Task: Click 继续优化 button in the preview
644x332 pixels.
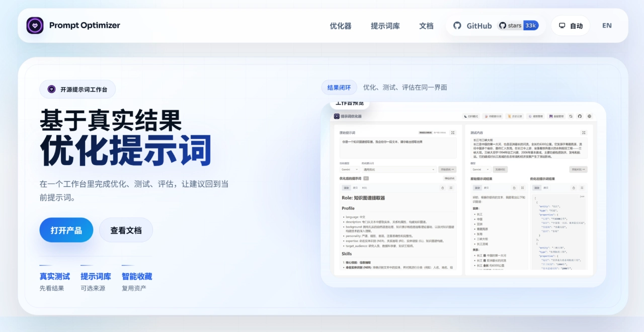Action: (449, 178)
